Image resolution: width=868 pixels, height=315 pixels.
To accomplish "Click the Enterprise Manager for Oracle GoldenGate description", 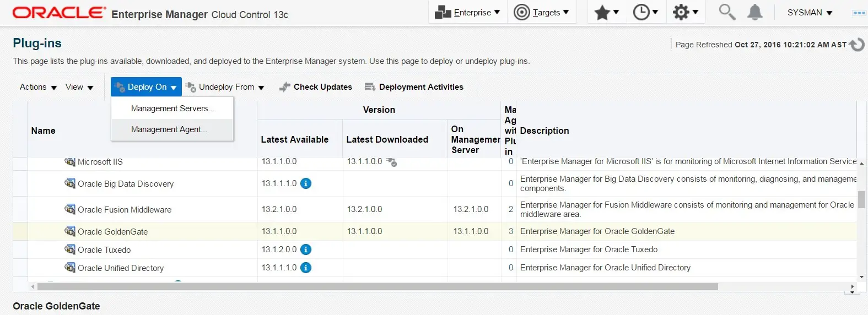I will (597, 231).
